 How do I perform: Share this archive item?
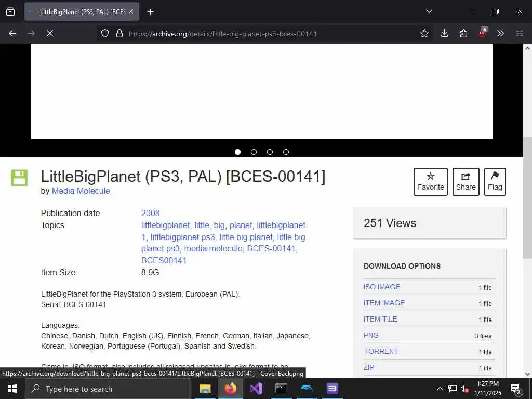(466, 181)
